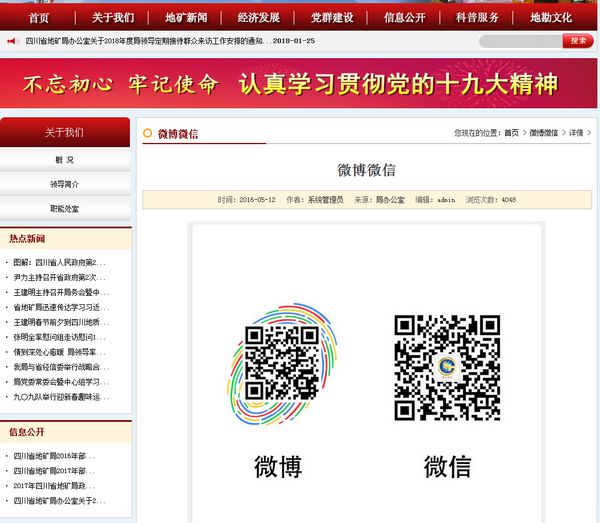Open news item 尹力主持召开省政府第2次...
600x523 pixels.
tap(59, 277)
